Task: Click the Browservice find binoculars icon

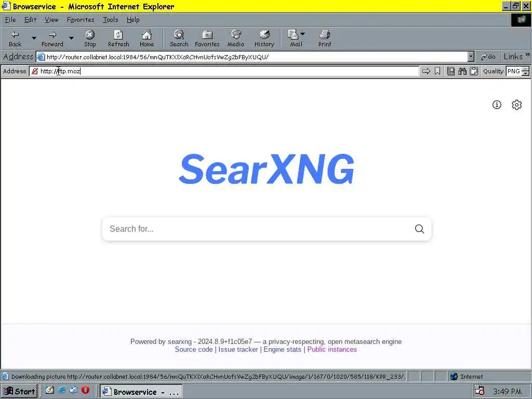Action: click(x=462, y=71)
